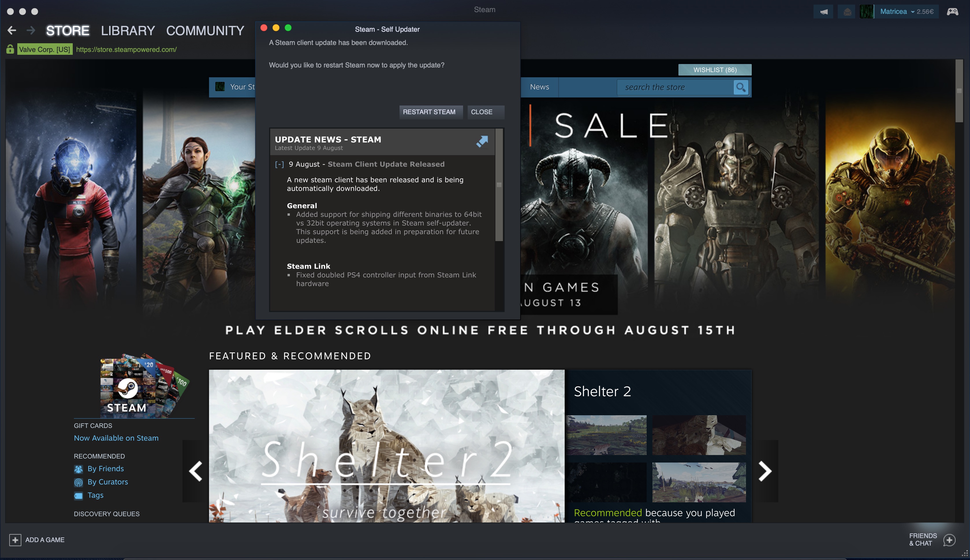Select the STORE tab in navigation
Viewport: 970px width, 560px height.
pos(67,30)
